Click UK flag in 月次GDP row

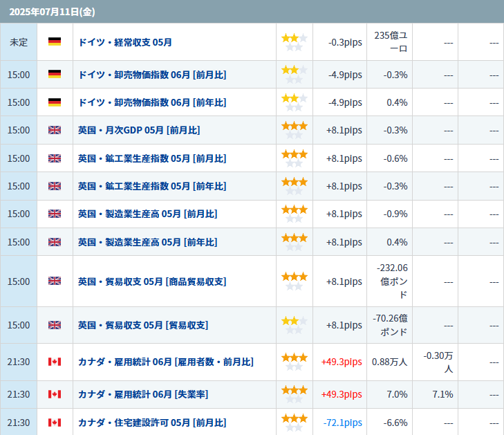click(x=55, y=130)
